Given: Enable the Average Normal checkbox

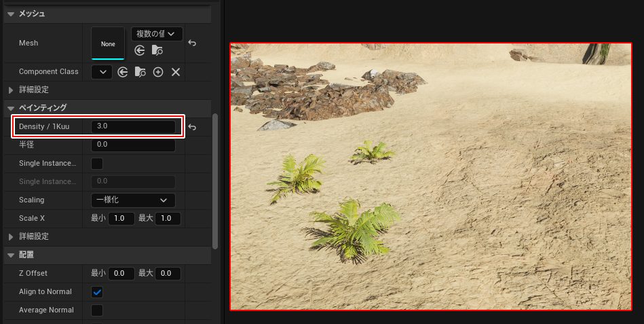Looking at the screenshot, I should click(x=97, y=310).
